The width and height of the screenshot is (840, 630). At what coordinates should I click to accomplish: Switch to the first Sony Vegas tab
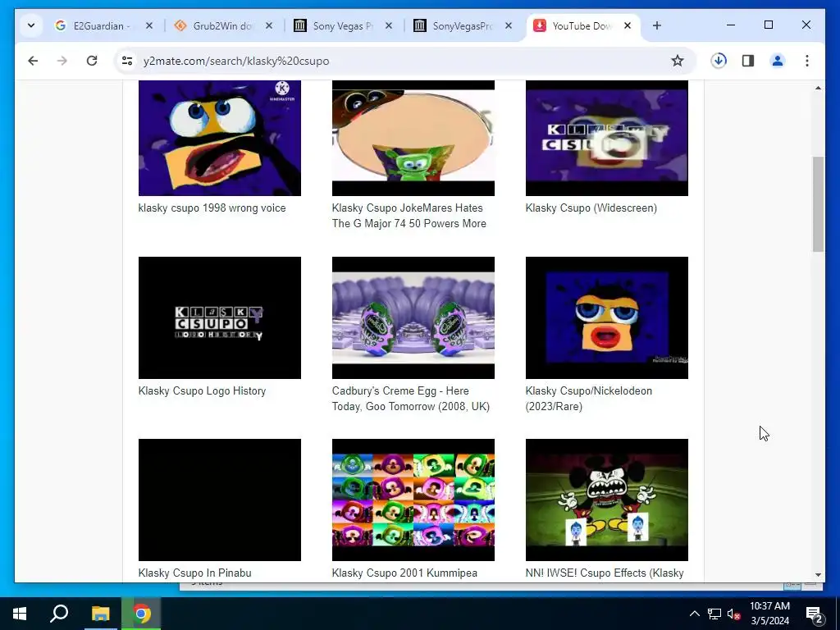click(342, 25)
